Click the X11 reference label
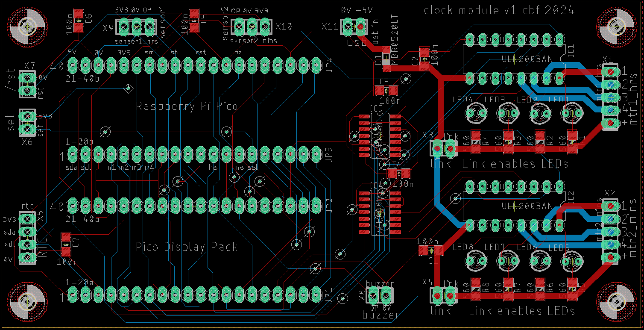 tap(330, 27)
